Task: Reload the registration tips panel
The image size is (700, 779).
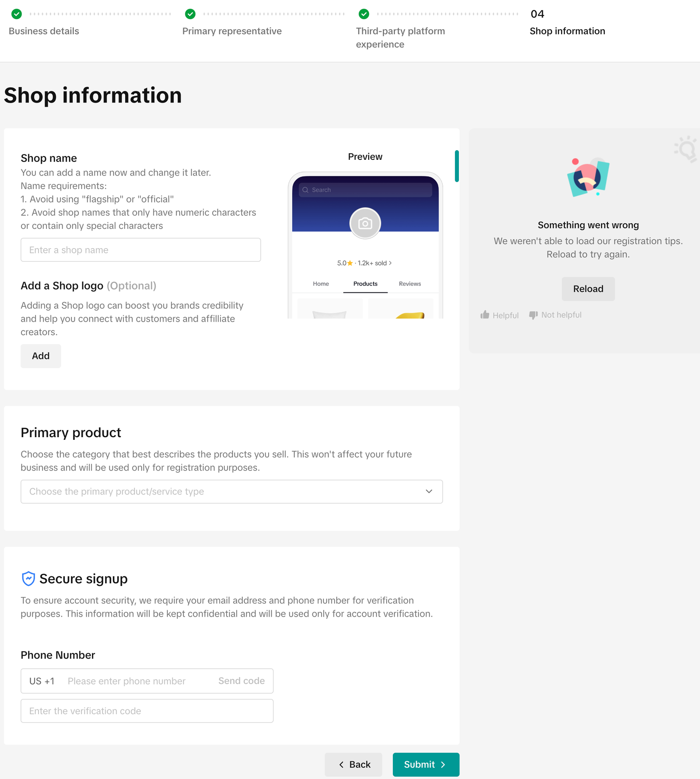Action: pyautogui.click(x=588, y=289)
